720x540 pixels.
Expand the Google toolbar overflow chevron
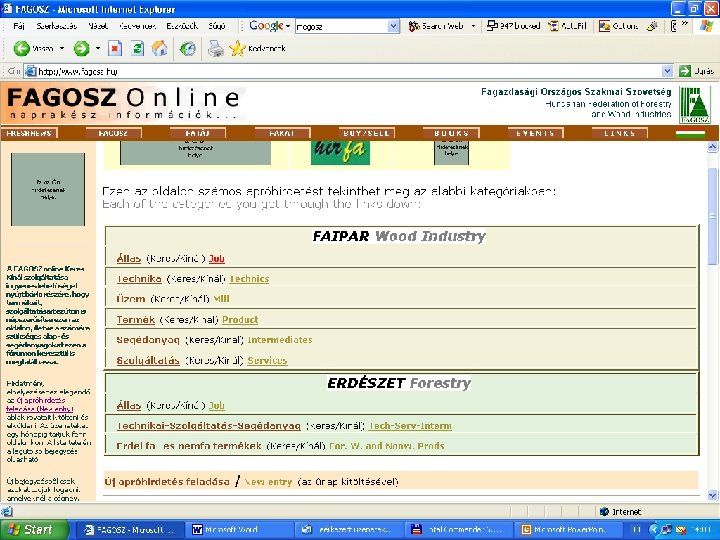pyautogui.click(x=685, y=23)
